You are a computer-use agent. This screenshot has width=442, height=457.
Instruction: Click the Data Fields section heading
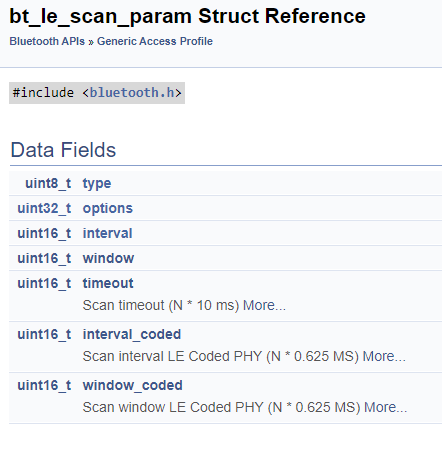pyautogui.click(x=63, y=150)
